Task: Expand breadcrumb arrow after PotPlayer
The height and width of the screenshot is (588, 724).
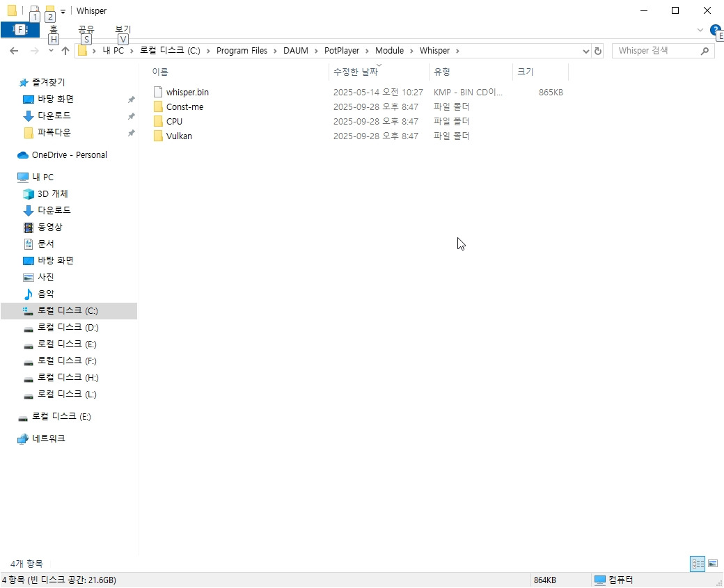Action: (x=367, y=51)
